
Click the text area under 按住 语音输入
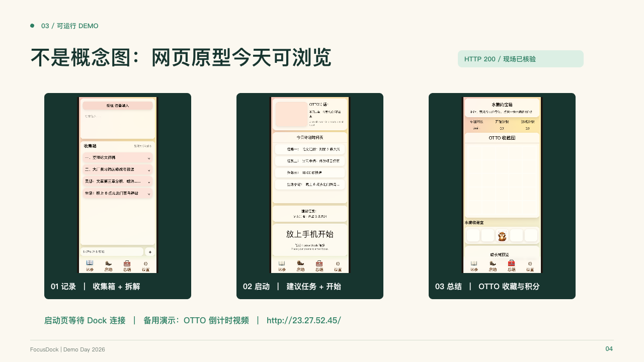tap(118, 125)
